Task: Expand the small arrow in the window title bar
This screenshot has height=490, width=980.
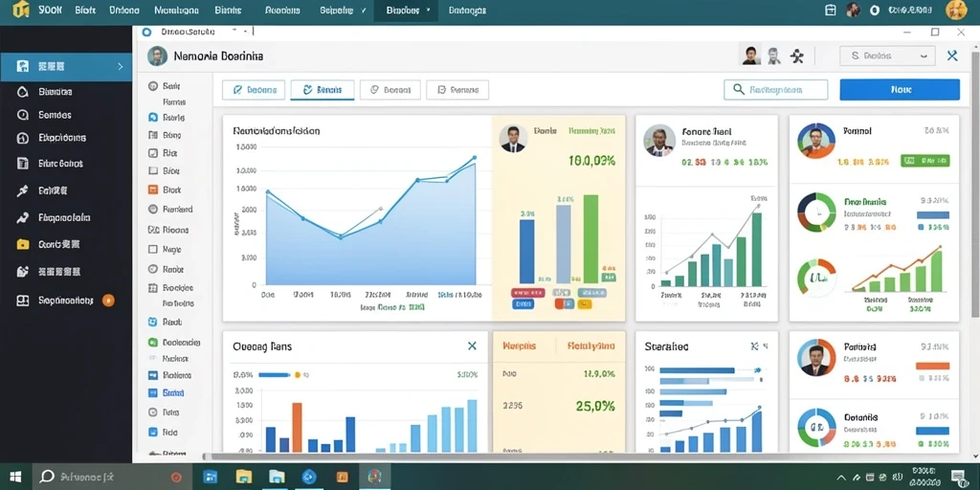Action: 235,30
